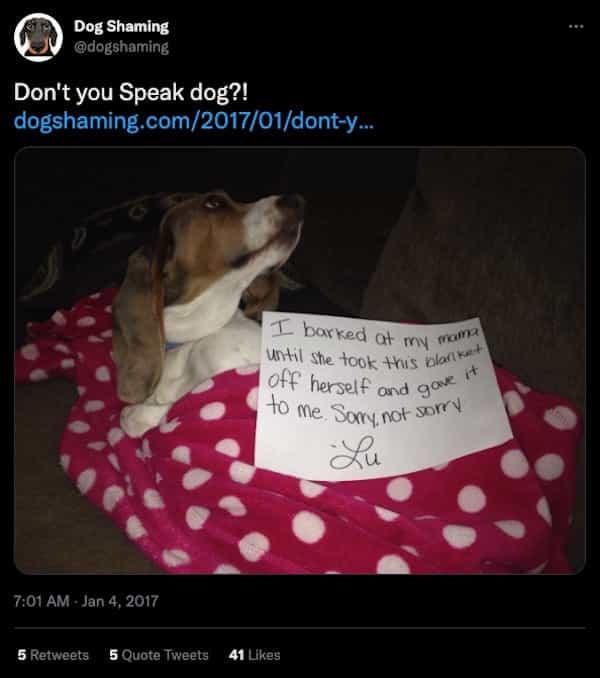
Task: Click the pink polka dot blanket area
Action: click(x=303, y=519)
